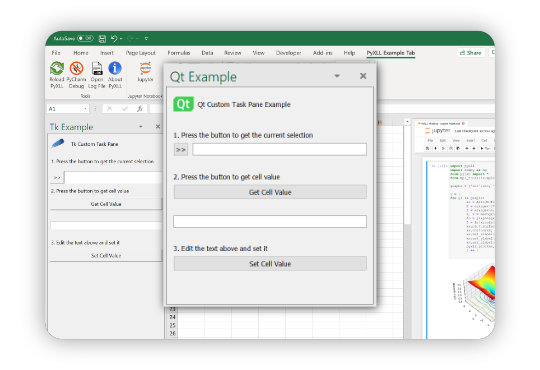Viewport: 540px width, 370px height.
Task: Click the save icon in Jupyter toolbar
Action: pyautogui.click(x=427, y=148)
